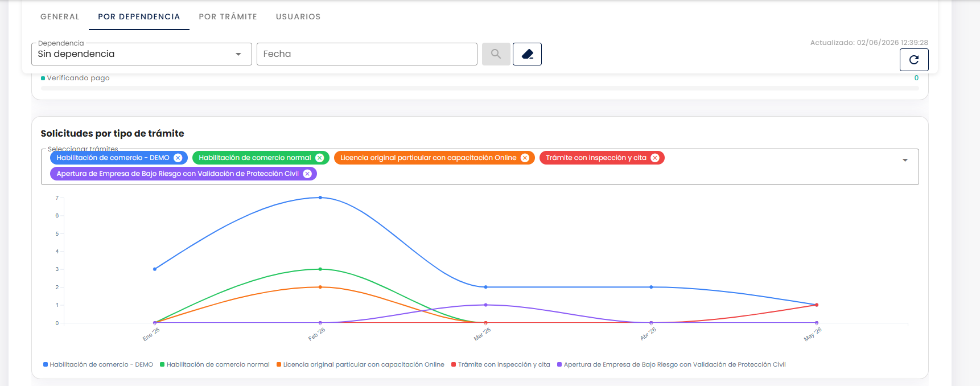Toggle the Trámite con inspección y cita legend series

[x=501, y=364]
